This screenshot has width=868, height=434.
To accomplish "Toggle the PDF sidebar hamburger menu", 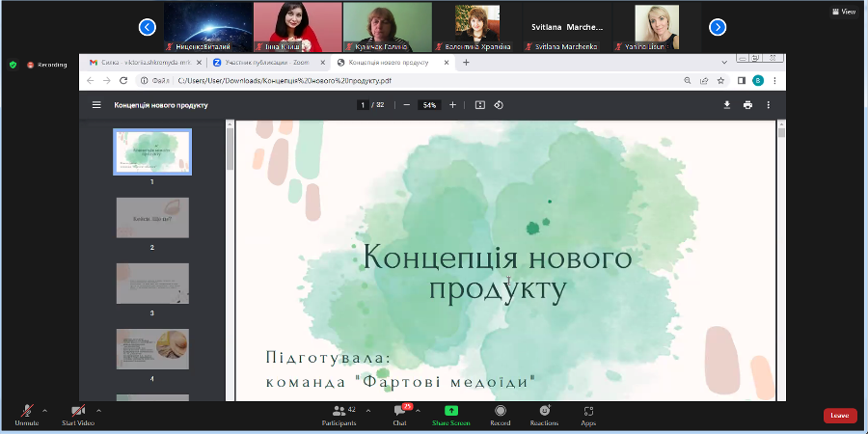I will point(95,105).
